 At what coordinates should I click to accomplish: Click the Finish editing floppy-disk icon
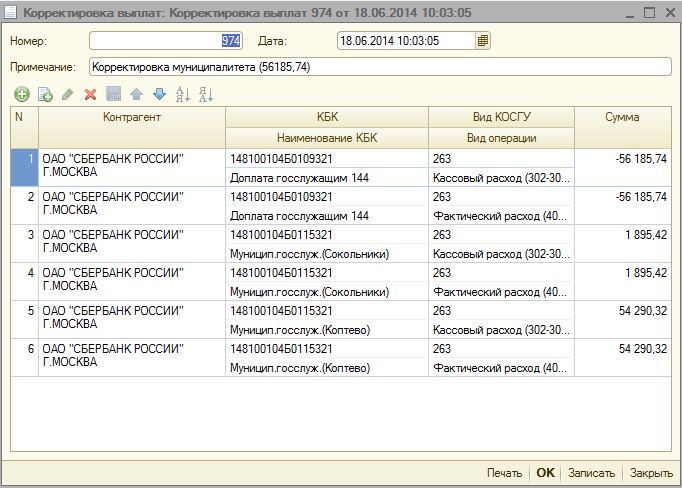click(x=113, y=95)
